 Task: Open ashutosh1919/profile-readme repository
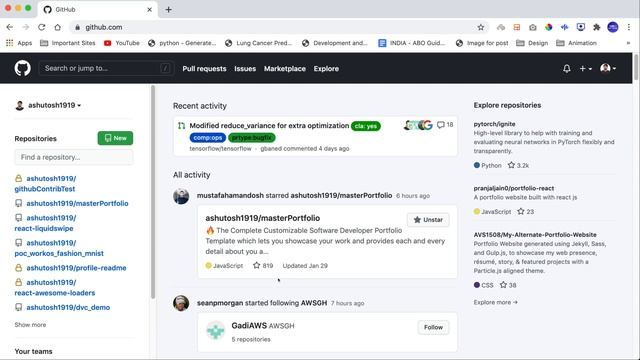pyautogui.click(x=76, y=268)
